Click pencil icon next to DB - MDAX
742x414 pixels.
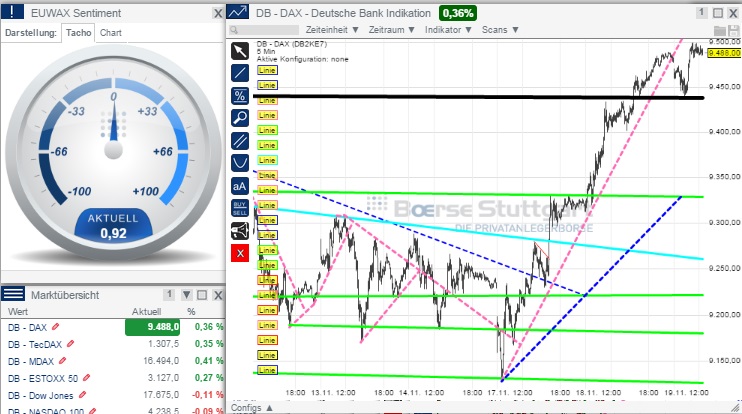point(62,361)
